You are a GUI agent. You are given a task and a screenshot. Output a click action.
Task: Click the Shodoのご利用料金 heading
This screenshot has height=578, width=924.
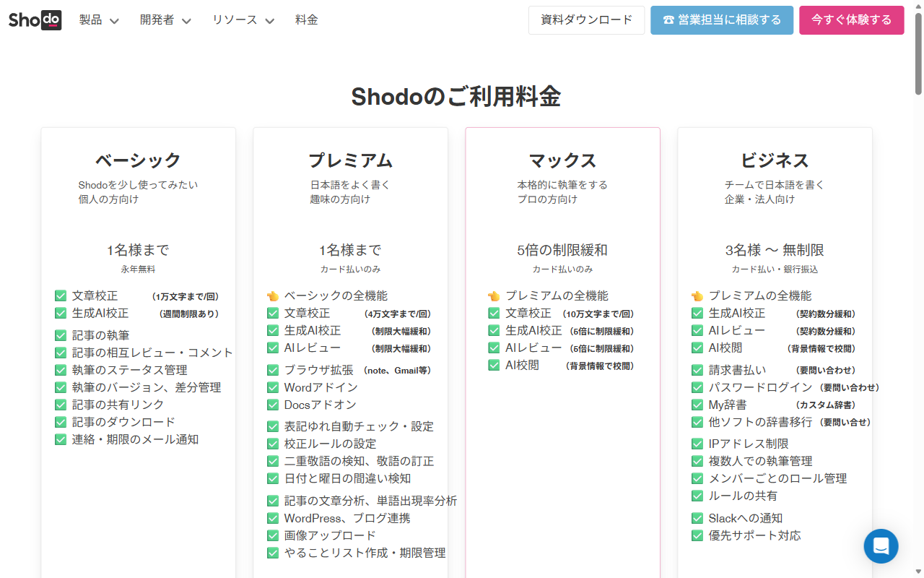point(456,97)
